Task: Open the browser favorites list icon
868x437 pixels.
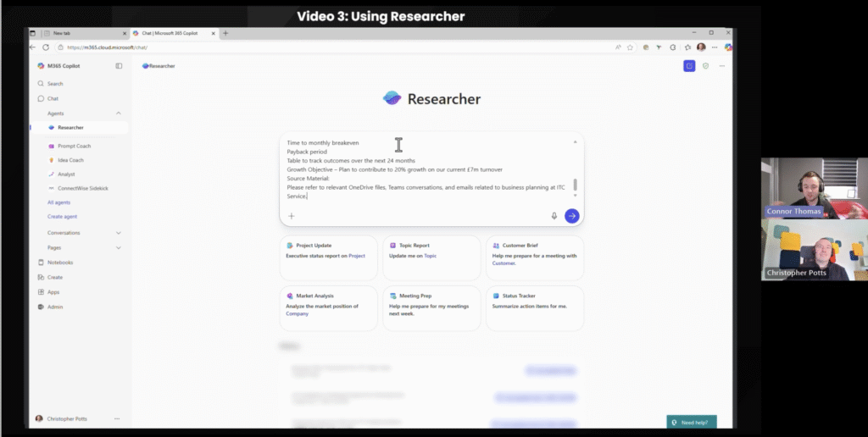Action: tap(687, 47)
